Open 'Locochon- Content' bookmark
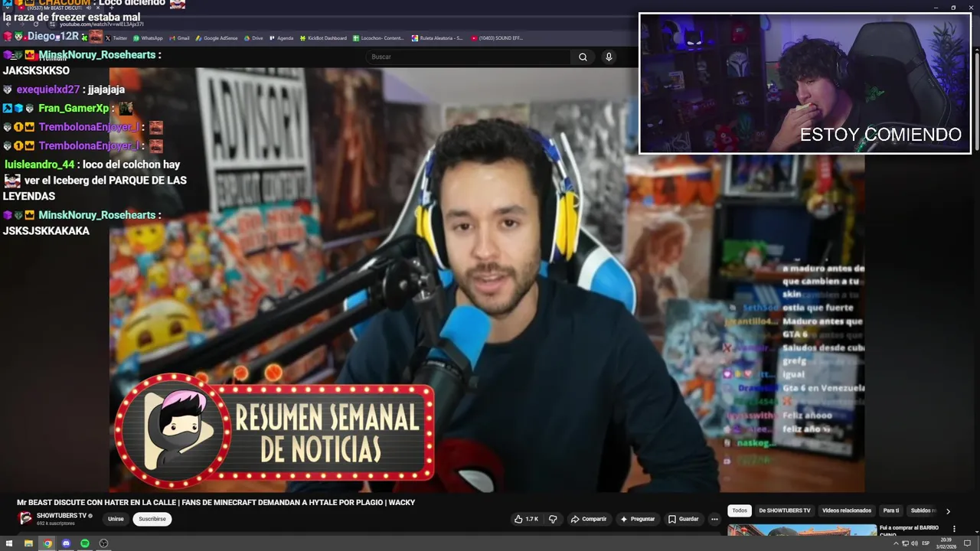Viewport: 980px width, 551px height. tap(378, 38)
